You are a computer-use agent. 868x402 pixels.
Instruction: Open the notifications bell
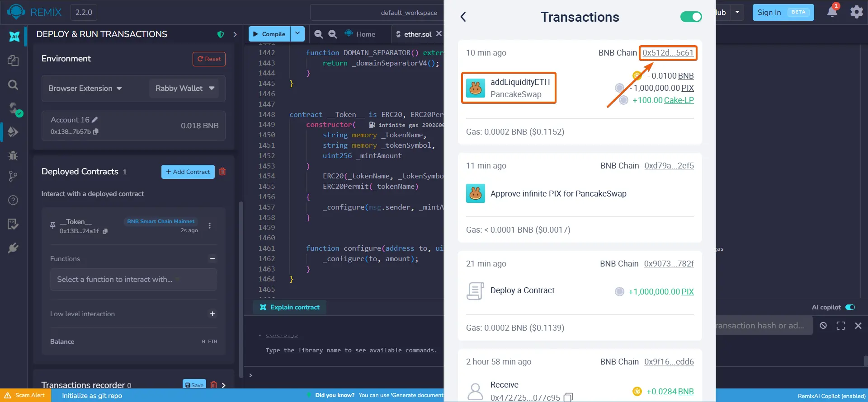click(832, 11)
